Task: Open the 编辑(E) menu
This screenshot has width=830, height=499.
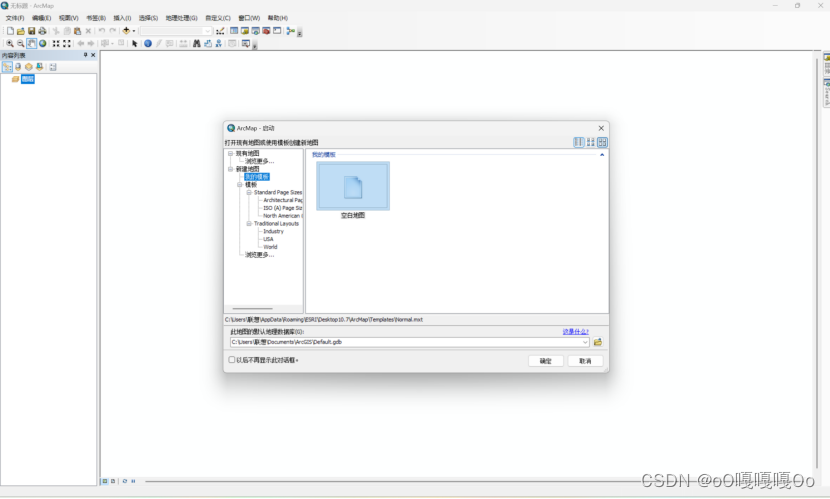Action: 41,18
